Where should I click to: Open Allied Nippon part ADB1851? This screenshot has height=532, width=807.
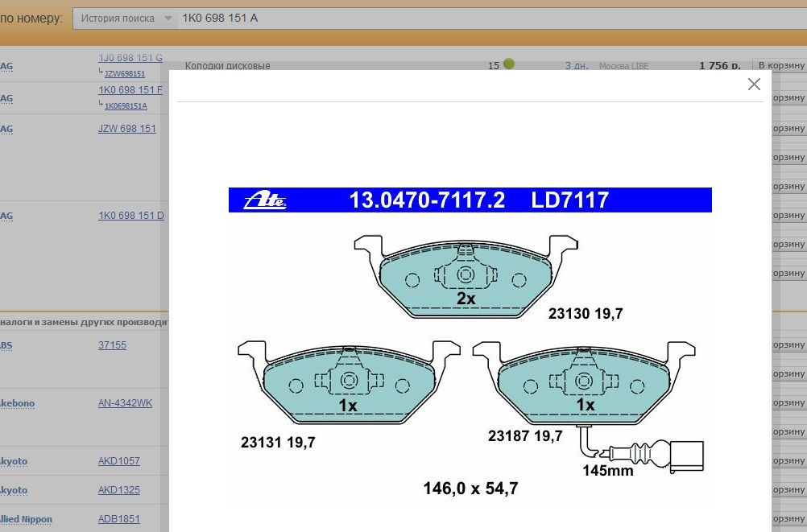click(x=119, y=519)
